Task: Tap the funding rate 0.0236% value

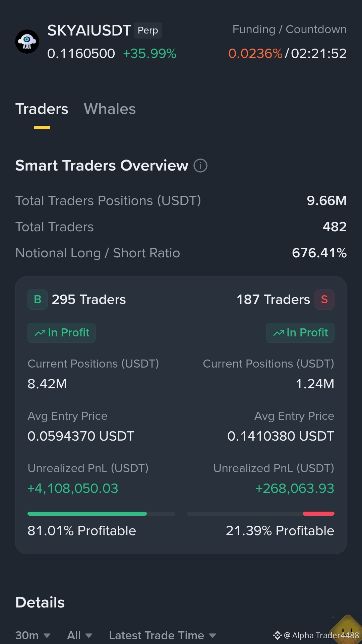Action: [x=255, y=54]
